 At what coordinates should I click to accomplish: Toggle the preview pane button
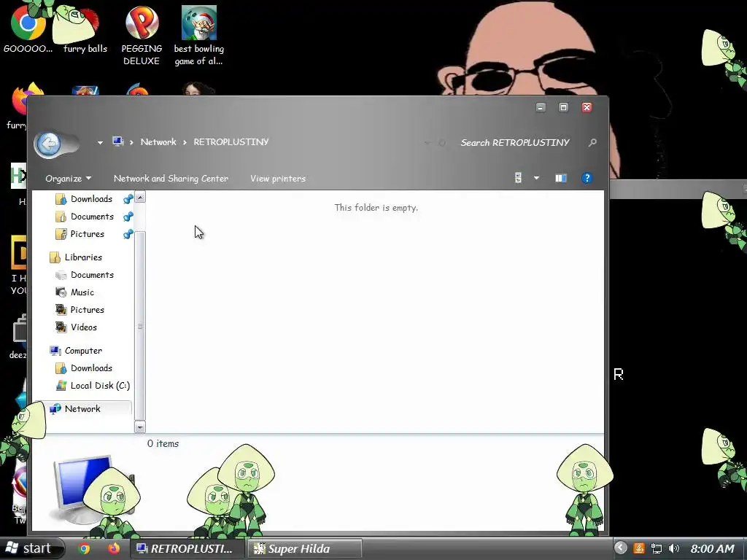[561, 178]
